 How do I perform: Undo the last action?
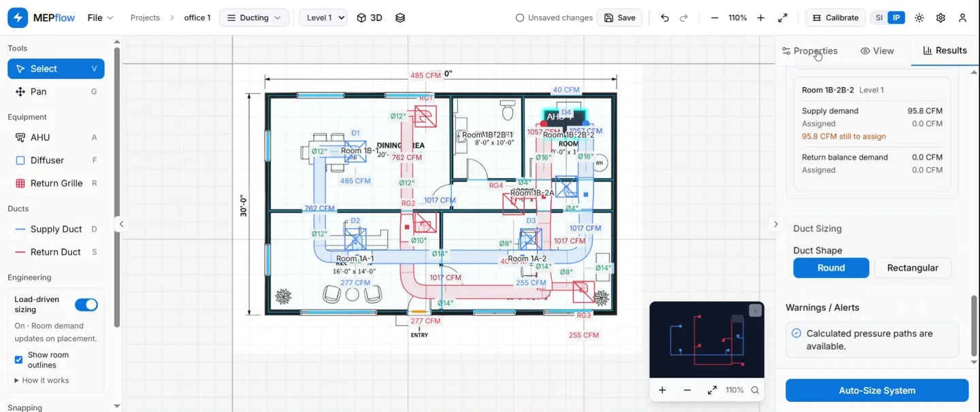(665, 18)
